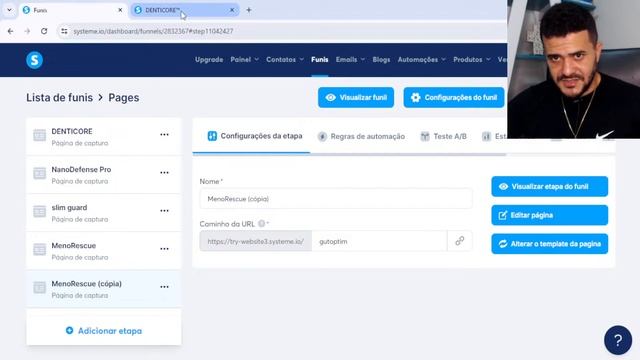Click the systeme.io S logo
The image size is (640, 360).
click(35, 60)
